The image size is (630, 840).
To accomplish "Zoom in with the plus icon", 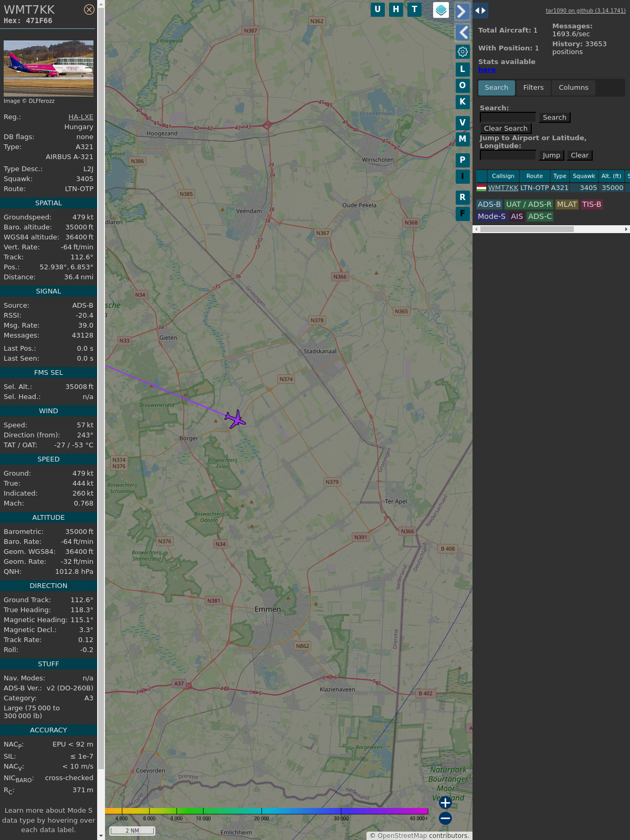I will [445, 803].
